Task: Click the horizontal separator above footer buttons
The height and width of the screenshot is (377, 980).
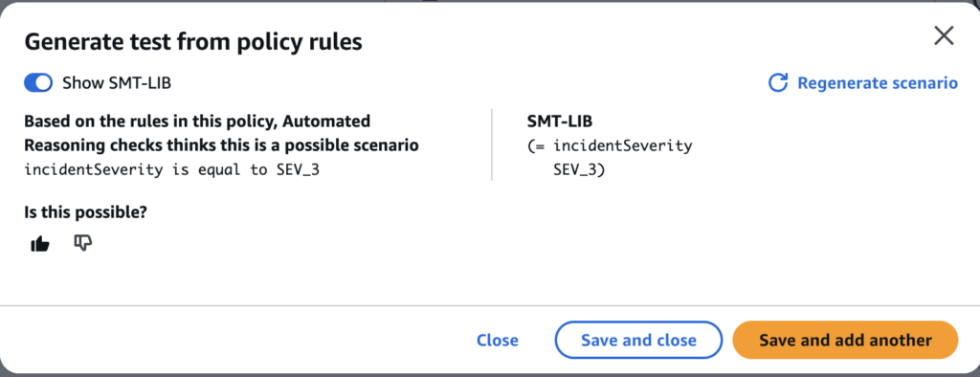Action: pyautogui.click(x=490, y=306)
